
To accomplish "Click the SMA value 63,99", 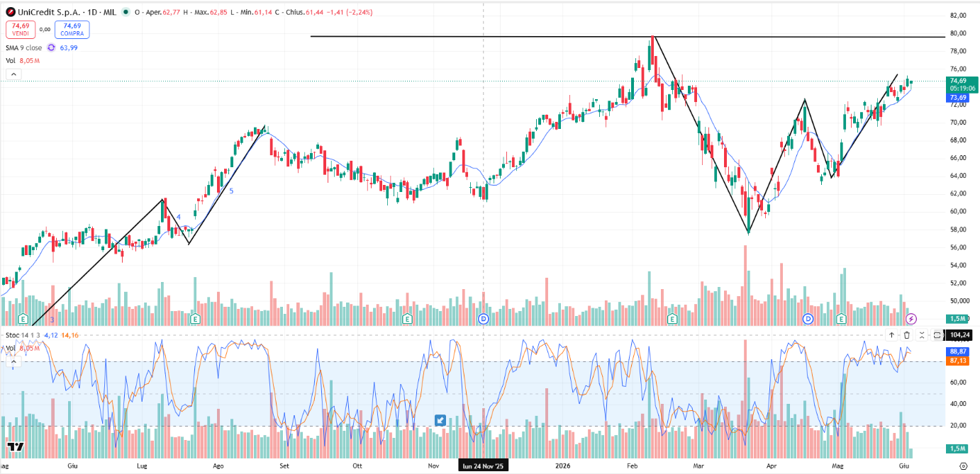I will [x=69, y=47].
